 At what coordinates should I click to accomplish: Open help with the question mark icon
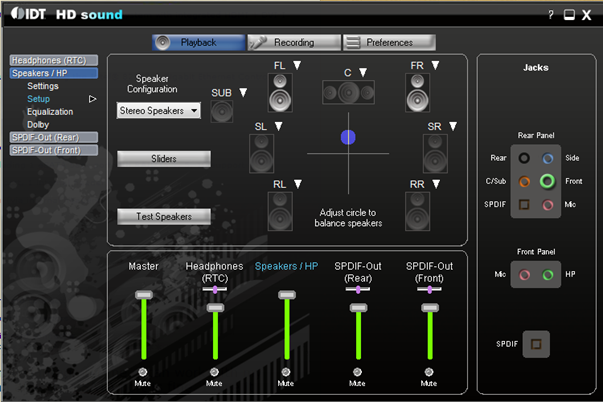click(551, 15)
